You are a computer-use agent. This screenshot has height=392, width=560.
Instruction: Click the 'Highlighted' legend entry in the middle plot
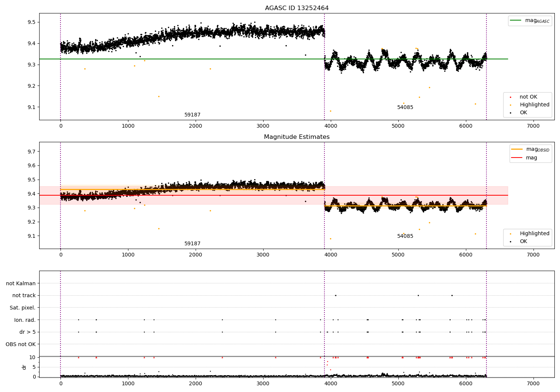pos(529,234)
